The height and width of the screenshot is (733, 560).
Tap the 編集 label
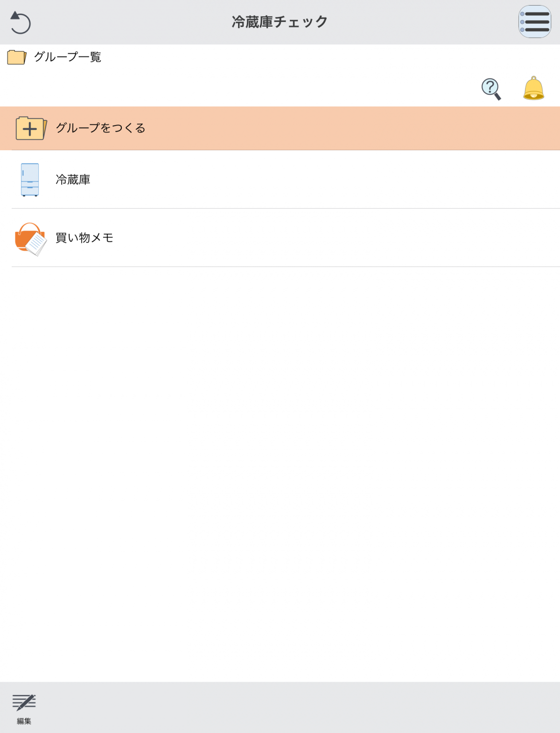[24, 721]
